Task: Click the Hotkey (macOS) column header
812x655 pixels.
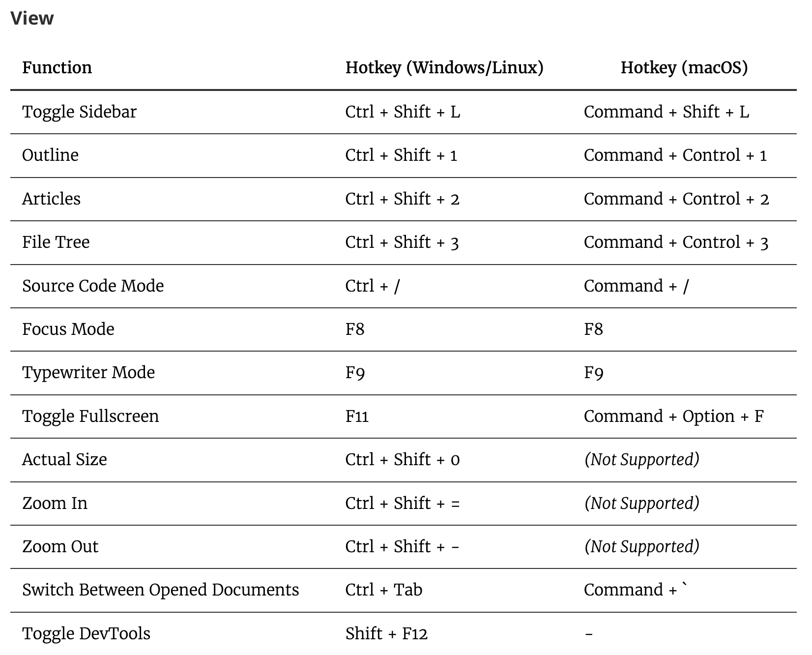Action: click(x=684, y=67)
